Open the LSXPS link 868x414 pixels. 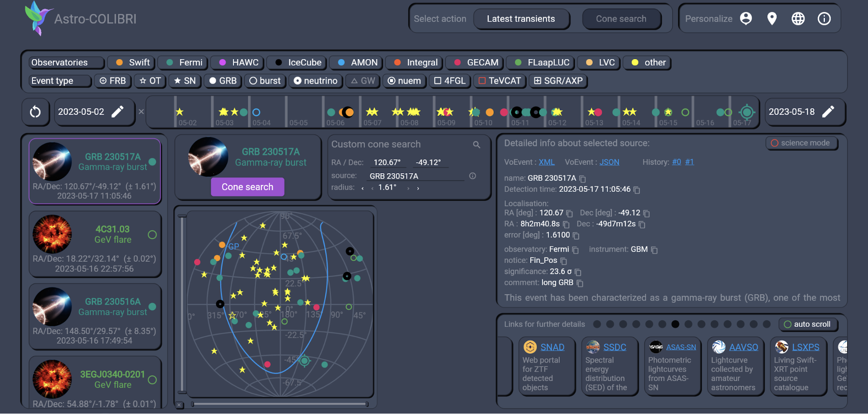(805, 347)
